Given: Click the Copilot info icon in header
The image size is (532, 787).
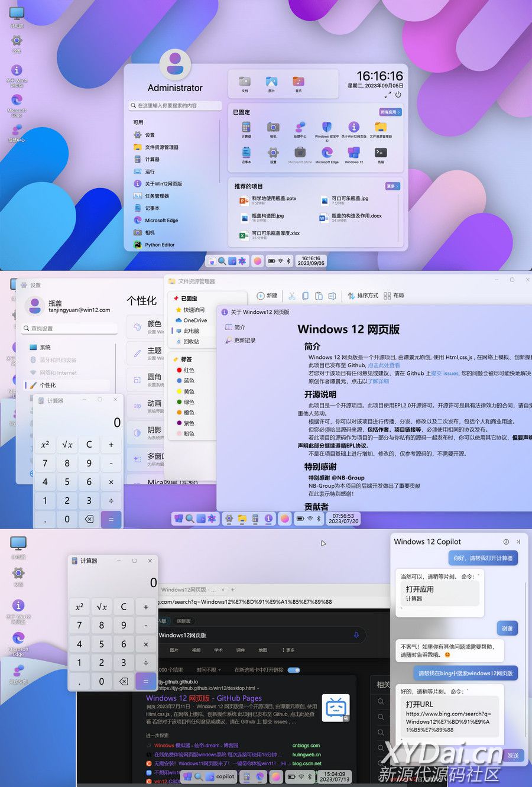Looking at the screenshot, I should tap(506, 542).
